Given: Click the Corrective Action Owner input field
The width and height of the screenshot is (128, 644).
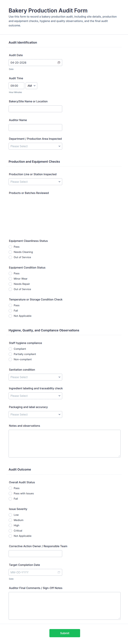Looking at the screenshot, I should pos(35,554).
